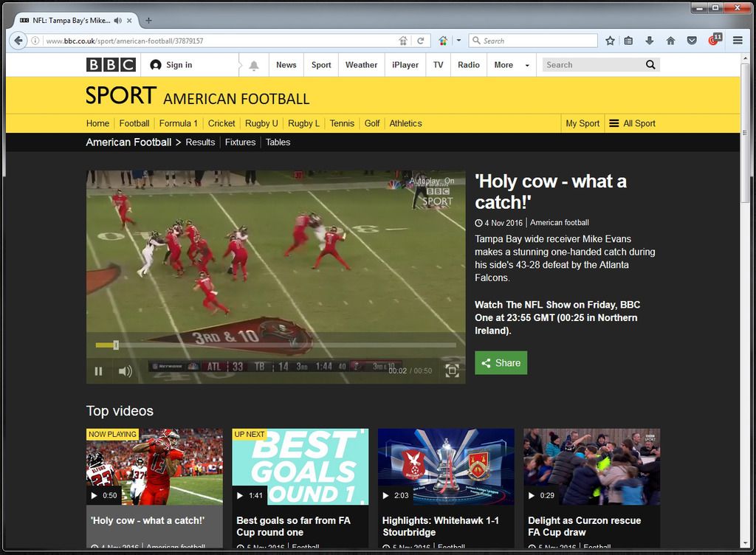The height and width of the screenshot is (555, 756).
Task: Go to Sport Home link
Action: [x=98, y=123]
